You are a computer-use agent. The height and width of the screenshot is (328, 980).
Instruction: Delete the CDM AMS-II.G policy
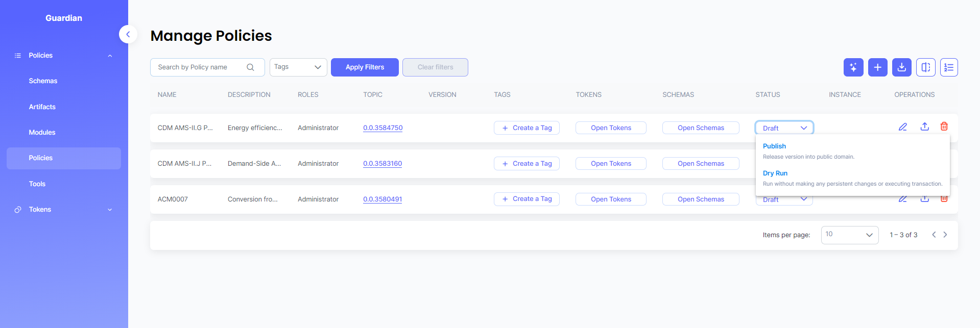(x=944, y=127)
